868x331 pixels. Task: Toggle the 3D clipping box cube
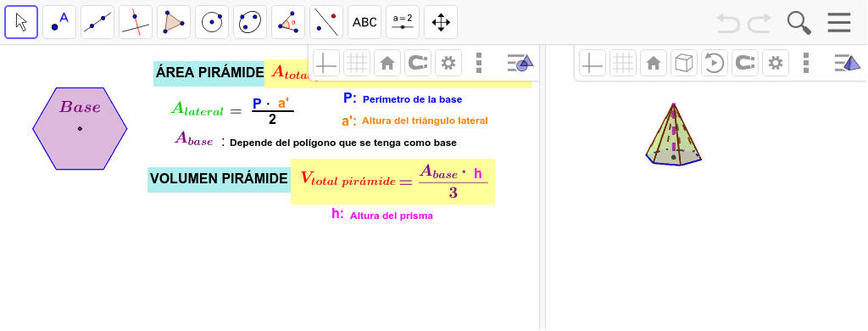pos(684,63)
